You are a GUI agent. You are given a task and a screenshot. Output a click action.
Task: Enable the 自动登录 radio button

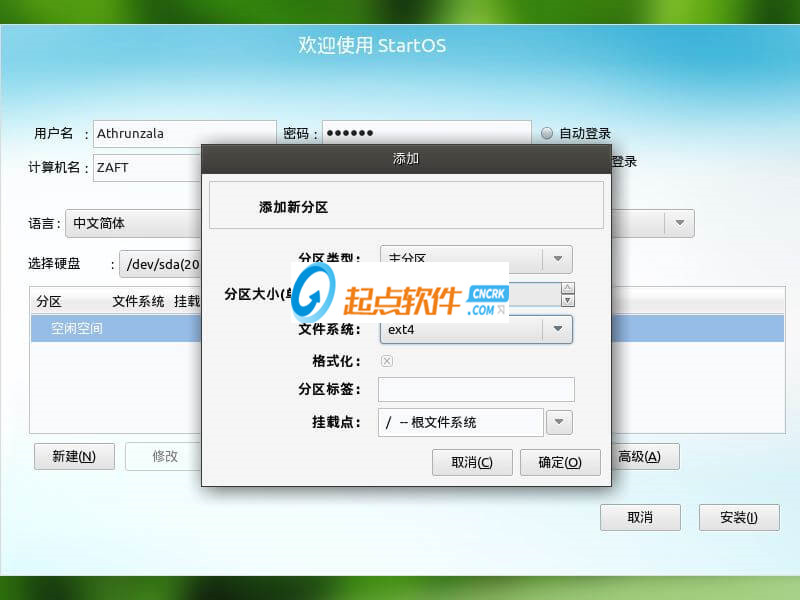(x=546, y=133)
